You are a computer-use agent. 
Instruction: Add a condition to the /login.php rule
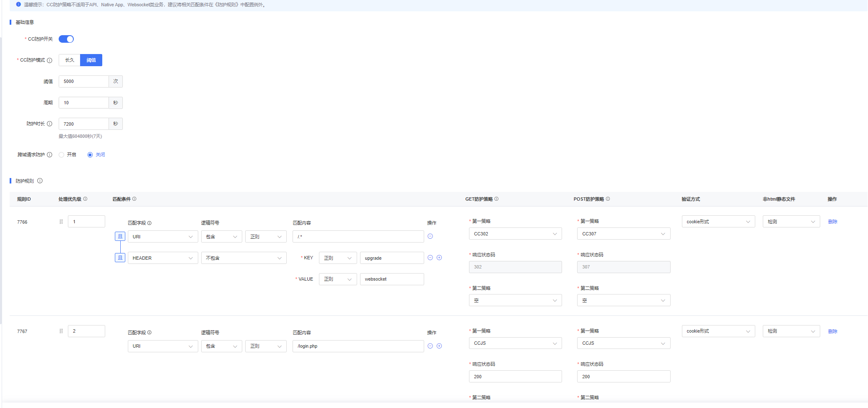439,346
